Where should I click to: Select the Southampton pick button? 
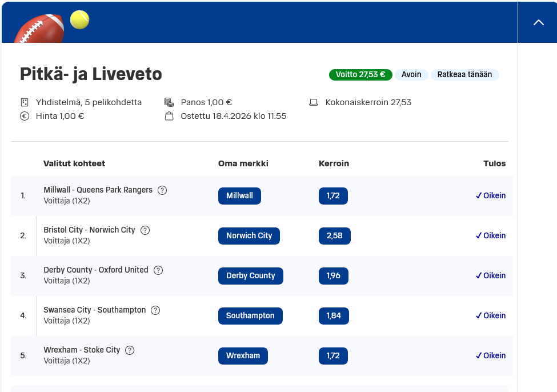pos(250,316)
